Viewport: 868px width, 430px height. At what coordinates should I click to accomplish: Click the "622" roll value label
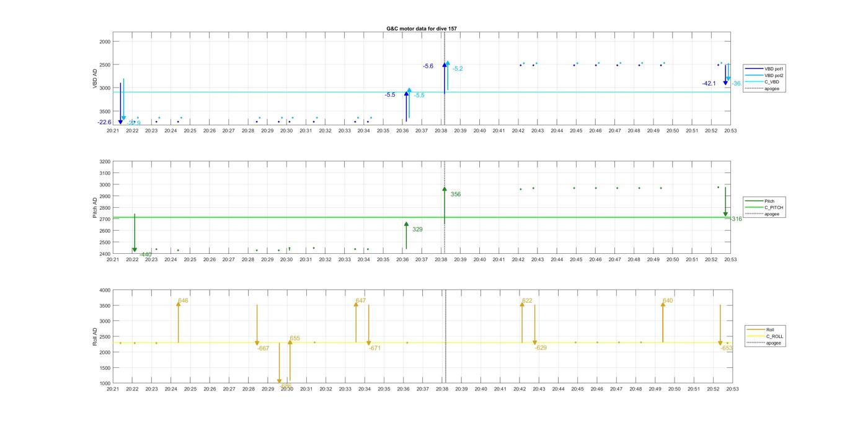(x=527, y=300)
